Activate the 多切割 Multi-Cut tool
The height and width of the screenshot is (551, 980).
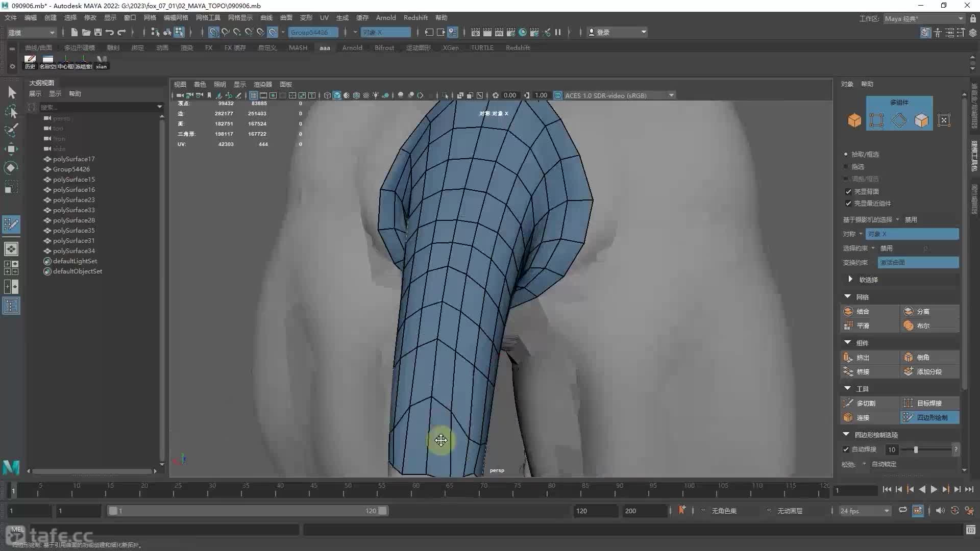click(x=870, y=403)
